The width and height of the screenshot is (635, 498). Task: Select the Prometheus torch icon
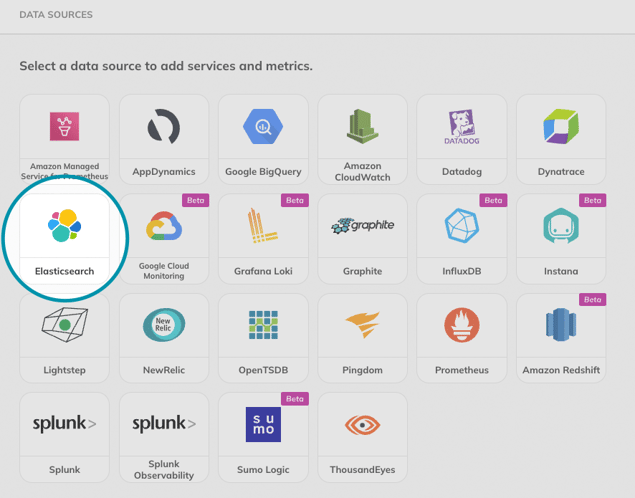click(462, 325)
